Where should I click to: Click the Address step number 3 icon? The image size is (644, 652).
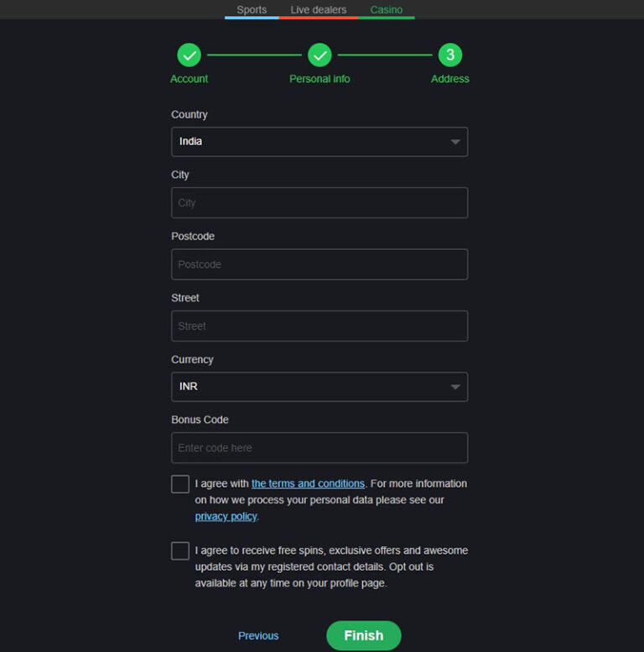pos(450,55)
